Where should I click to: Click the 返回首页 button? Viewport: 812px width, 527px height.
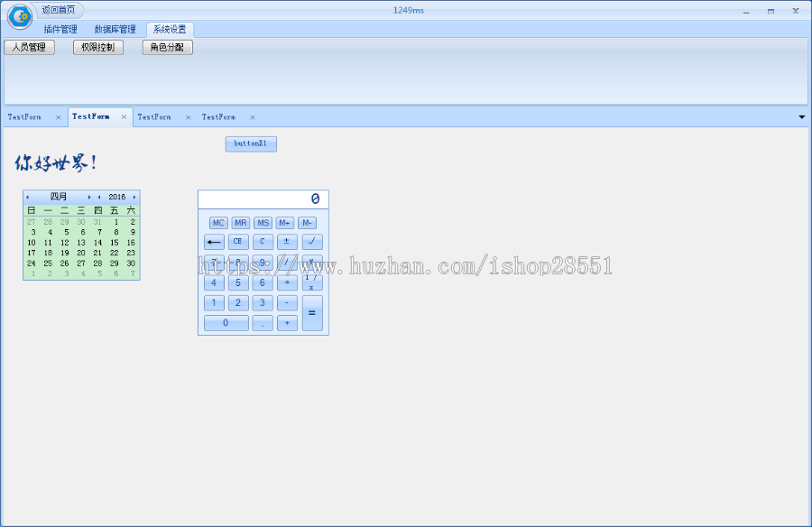coord(58,10)
